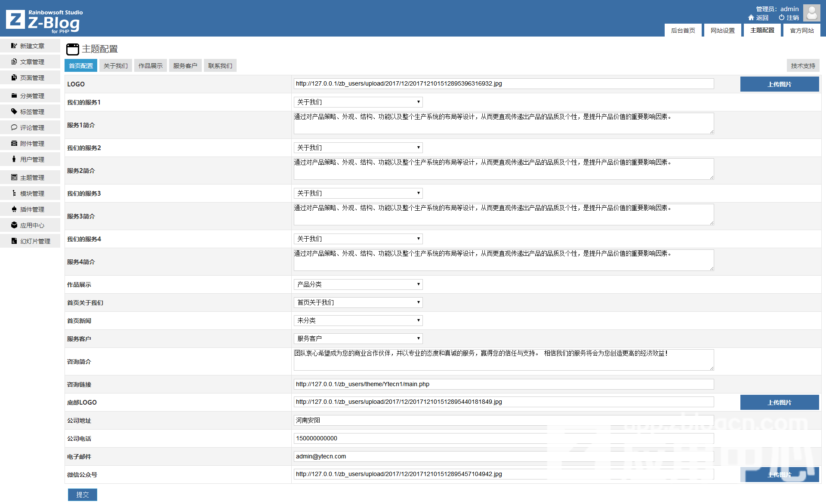
Task: Open the 作品展示 category dropdown
Action: (358, 284)
